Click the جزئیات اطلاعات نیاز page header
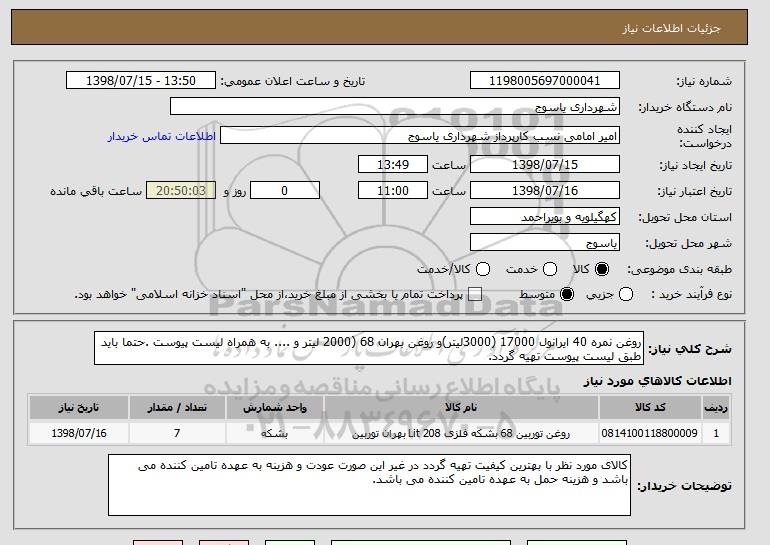Viewport: 770px width, 545px height. [671, 28]
